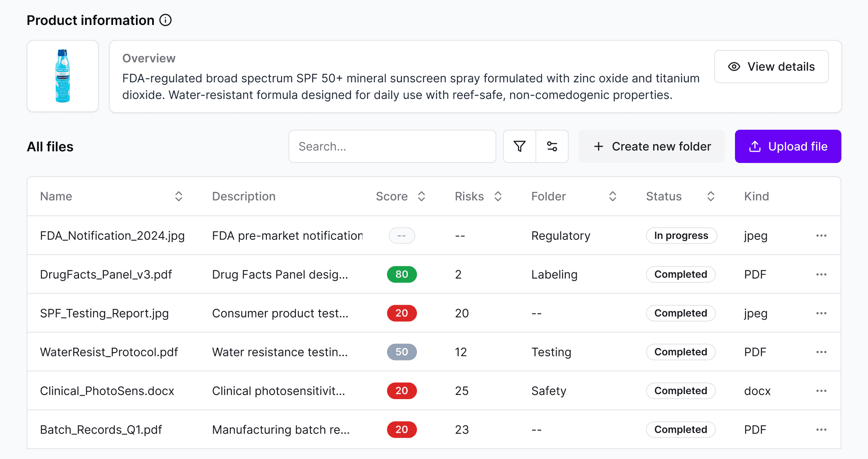Sort files by the Status column
The image size is (868, 459).
[710, 196]
